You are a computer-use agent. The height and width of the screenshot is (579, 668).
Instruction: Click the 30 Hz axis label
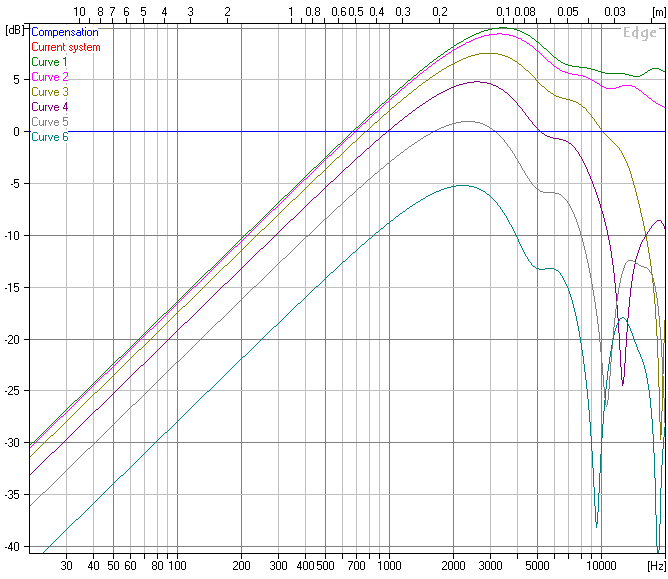(x=66, y=566)
